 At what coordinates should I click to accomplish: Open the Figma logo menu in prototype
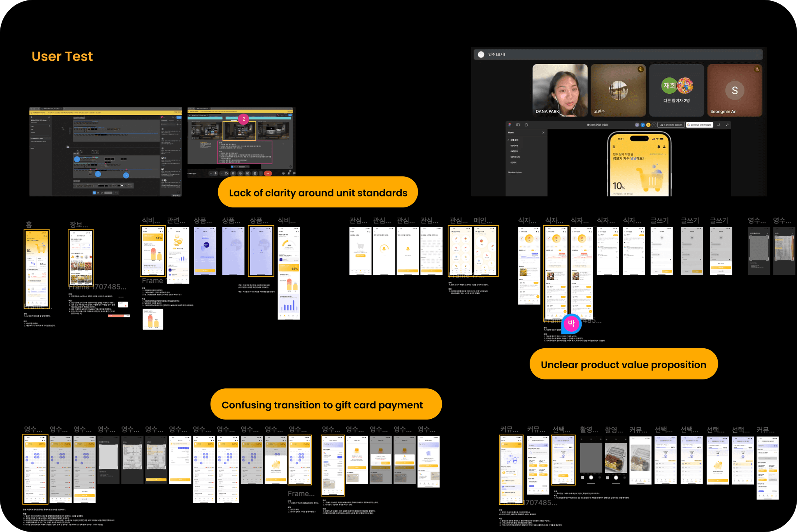509,125
